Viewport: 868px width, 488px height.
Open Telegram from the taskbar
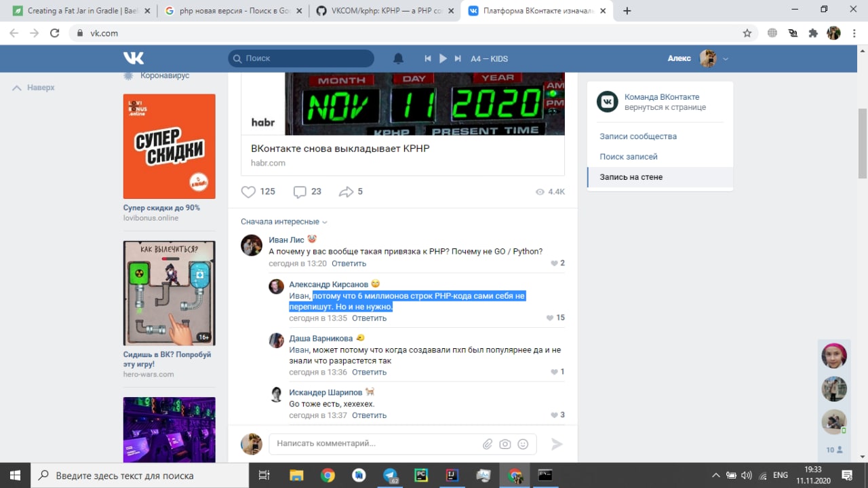coord(391,475)
